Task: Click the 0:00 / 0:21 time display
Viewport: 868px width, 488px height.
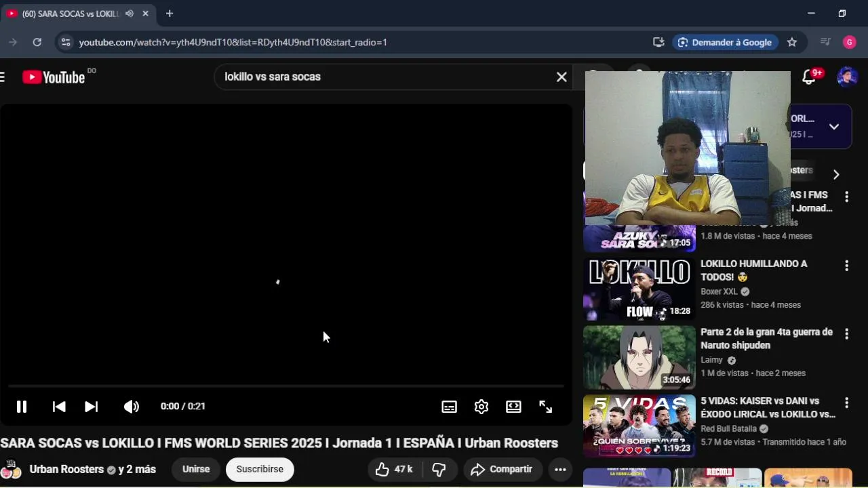Action: point(183,407)
